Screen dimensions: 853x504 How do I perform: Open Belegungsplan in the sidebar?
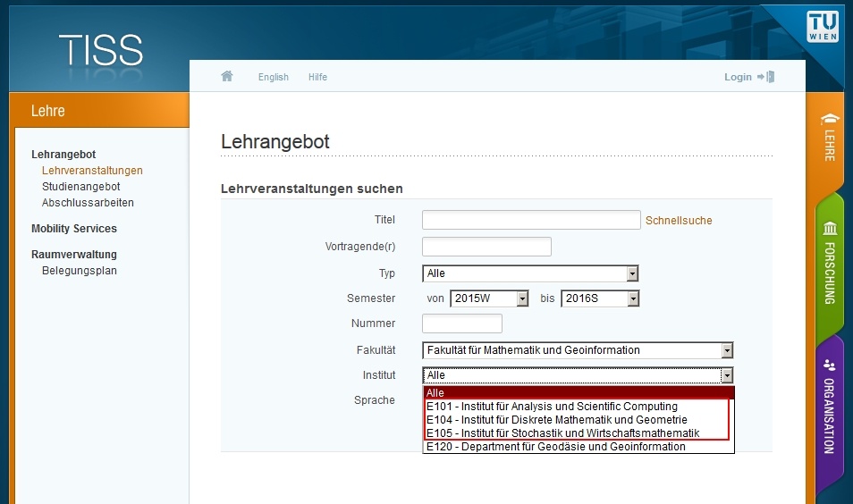[79, 270]
